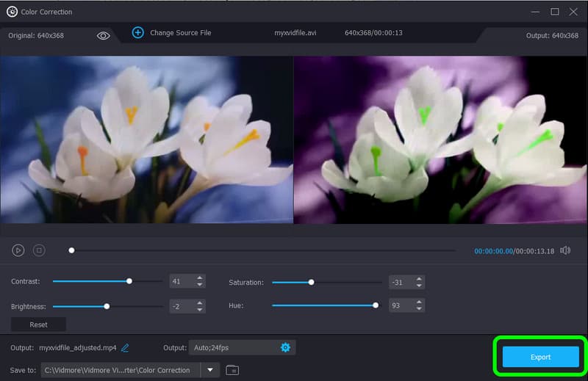This screenshot has height=381, width=588.
Task: Open output settings gear icon
Action: point(285,347)
